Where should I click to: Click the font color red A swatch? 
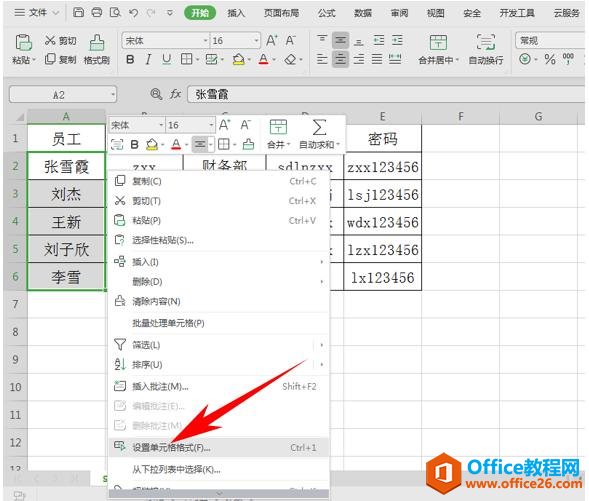click(264, 59)
